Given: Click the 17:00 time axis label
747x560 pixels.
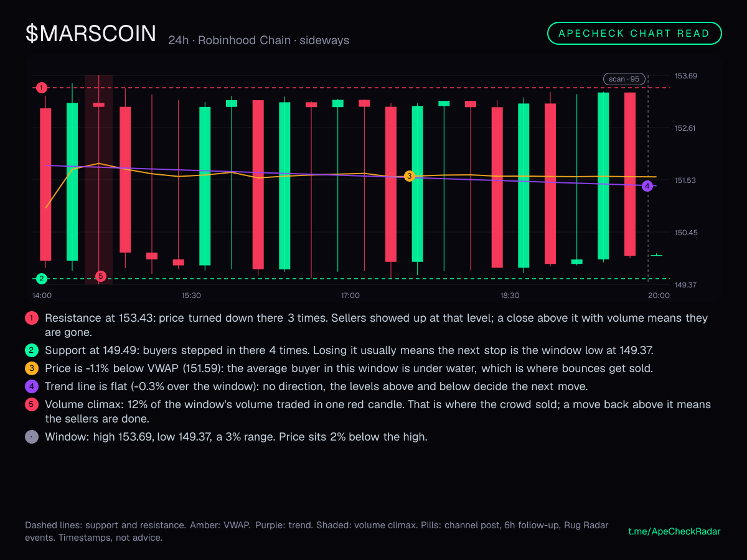Looking at the screenshot, I should 350,296.
